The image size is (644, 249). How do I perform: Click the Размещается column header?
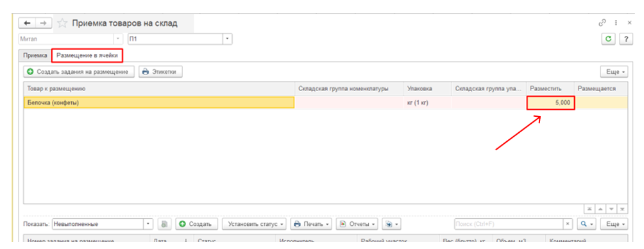coord(601,89)
